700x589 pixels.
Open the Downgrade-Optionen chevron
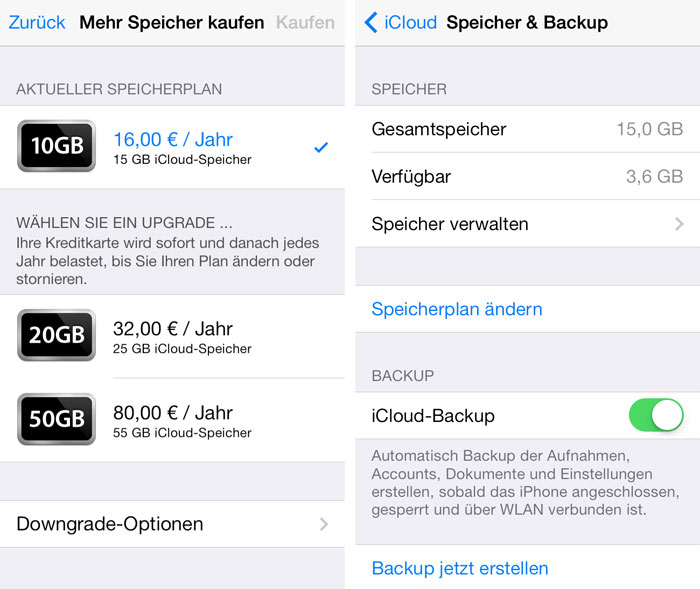pyautogui.click(x=324, y=524)
